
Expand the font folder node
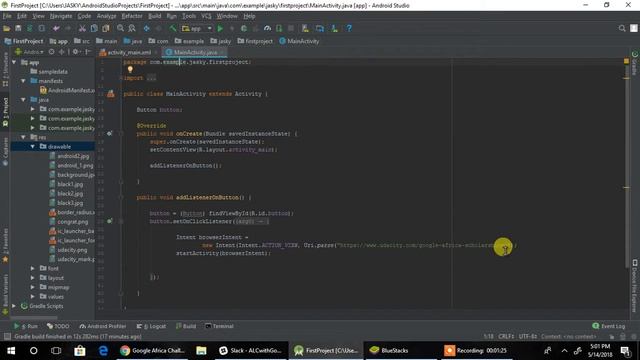33,269
